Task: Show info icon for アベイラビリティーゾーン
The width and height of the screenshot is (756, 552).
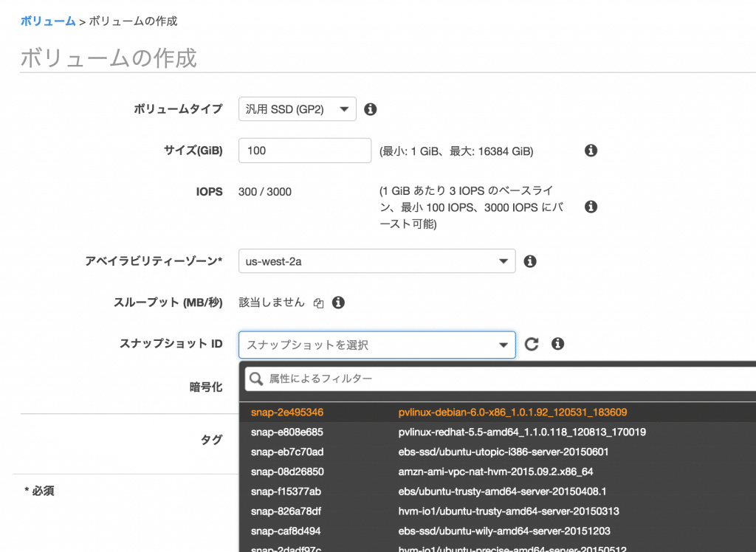Action: coord(530,261)
